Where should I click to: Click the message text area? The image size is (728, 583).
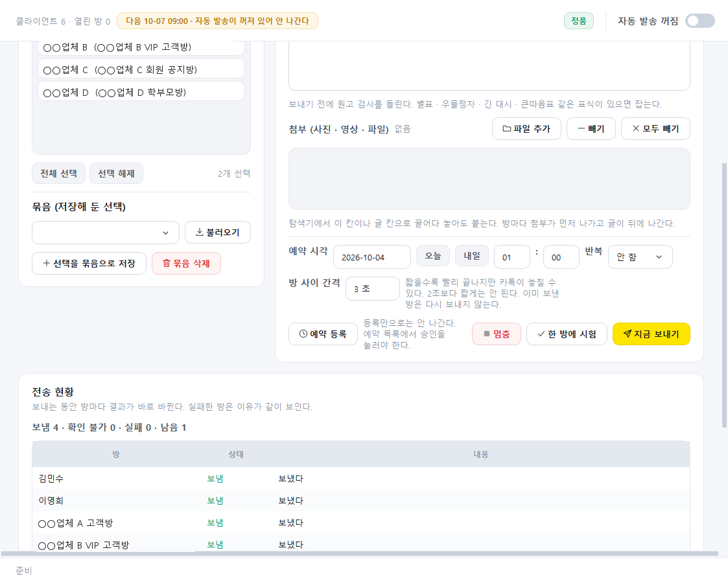tap(489, 65)
